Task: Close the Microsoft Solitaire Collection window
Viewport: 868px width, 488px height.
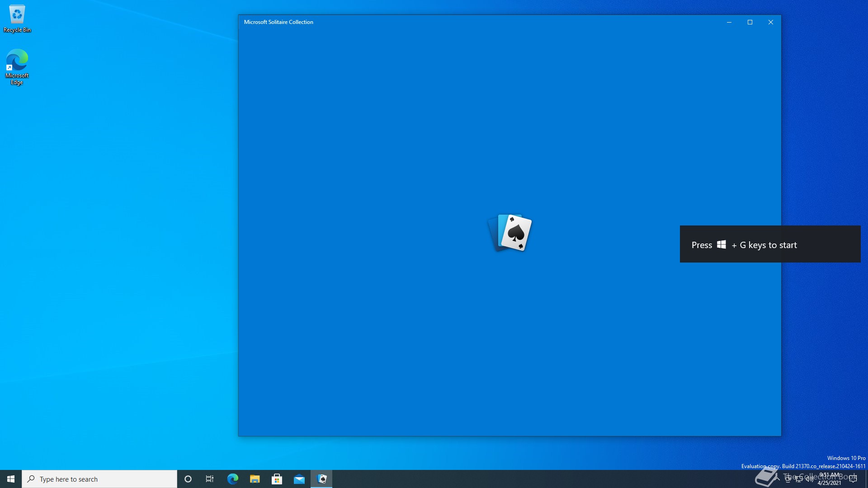Action: coord(771,22)
